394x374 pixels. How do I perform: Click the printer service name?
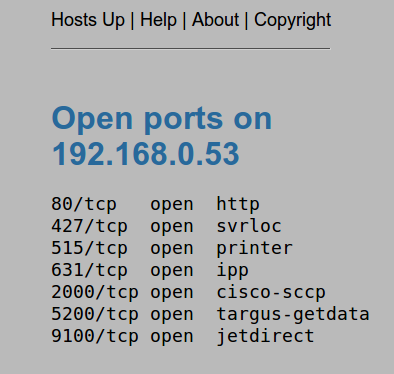click(x=254, y=248)
